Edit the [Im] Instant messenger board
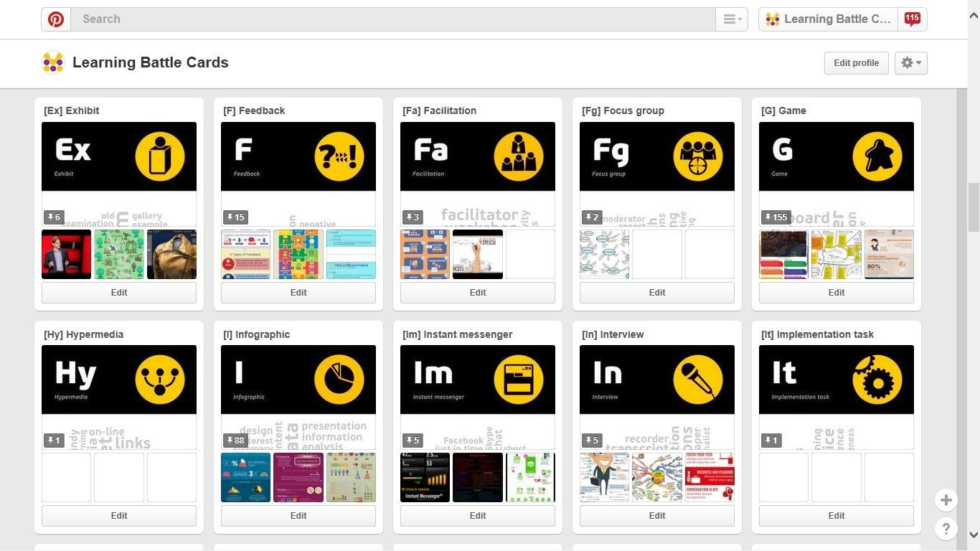Viewport: 980px width, 551px height. coord(478,516)
